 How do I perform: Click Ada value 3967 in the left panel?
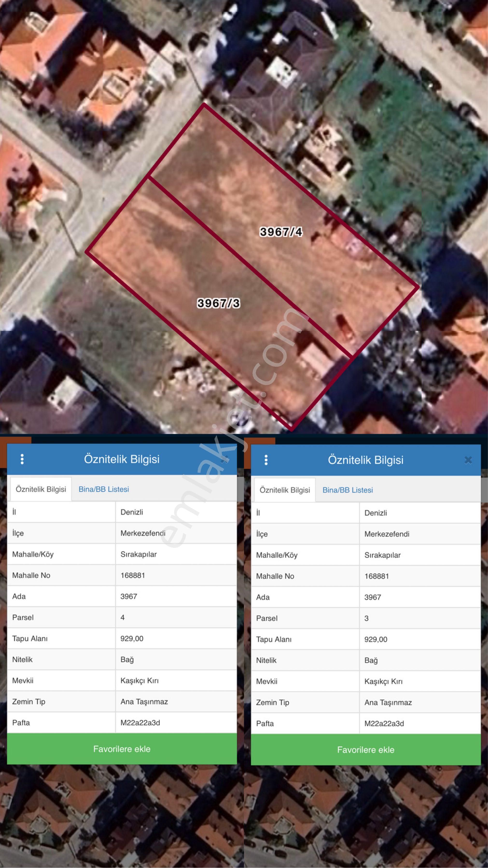129,596
